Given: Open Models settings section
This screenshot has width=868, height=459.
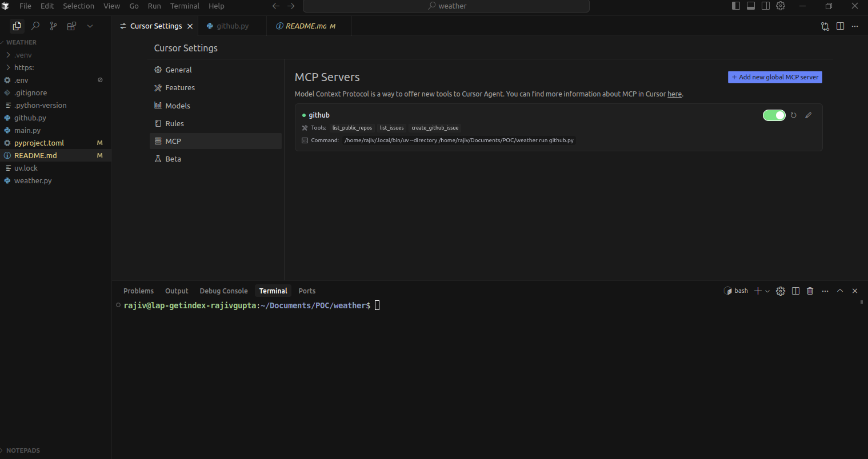Looking at the screenshot, I should [215, 106].
